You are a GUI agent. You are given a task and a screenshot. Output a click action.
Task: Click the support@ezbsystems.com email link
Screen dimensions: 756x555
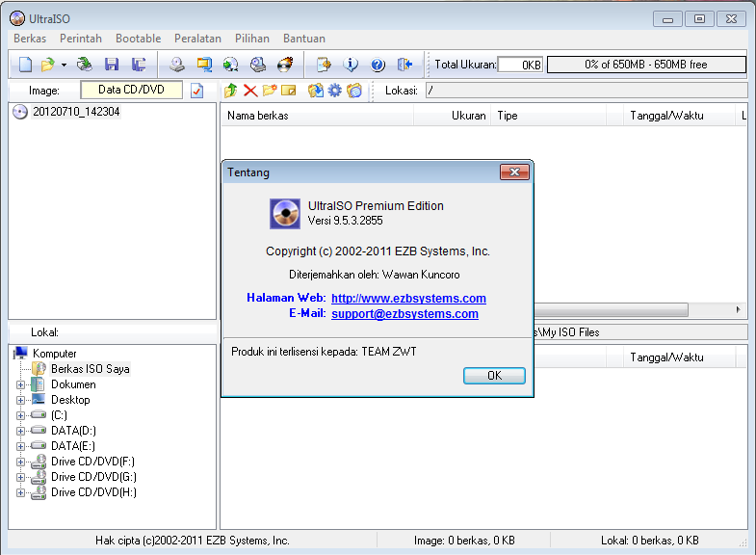pos(404,314)
